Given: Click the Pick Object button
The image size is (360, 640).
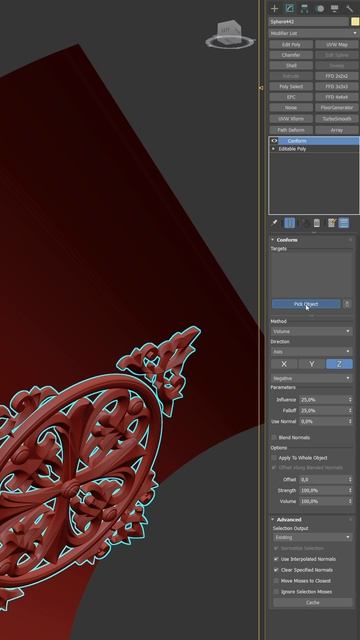Looking at the screenshot, I should [x=306, y=304].
